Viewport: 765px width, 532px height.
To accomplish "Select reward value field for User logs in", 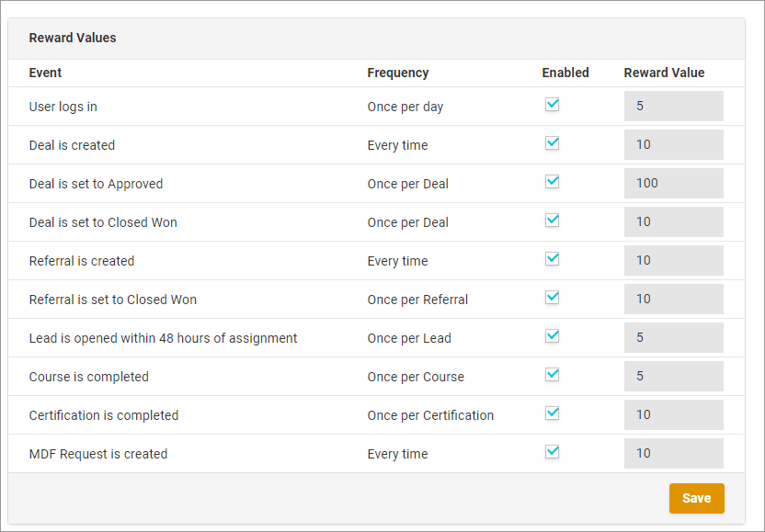I will point(674,106).
